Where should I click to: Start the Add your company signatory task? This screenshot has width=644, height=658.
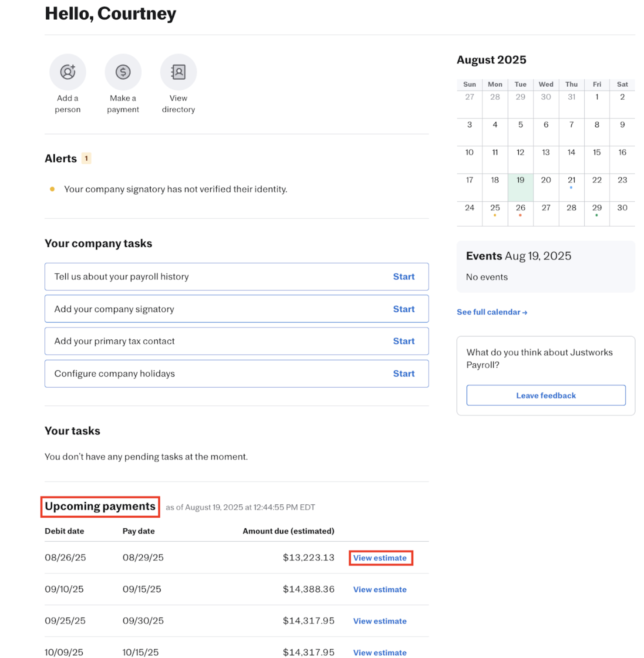click(403, 309)
